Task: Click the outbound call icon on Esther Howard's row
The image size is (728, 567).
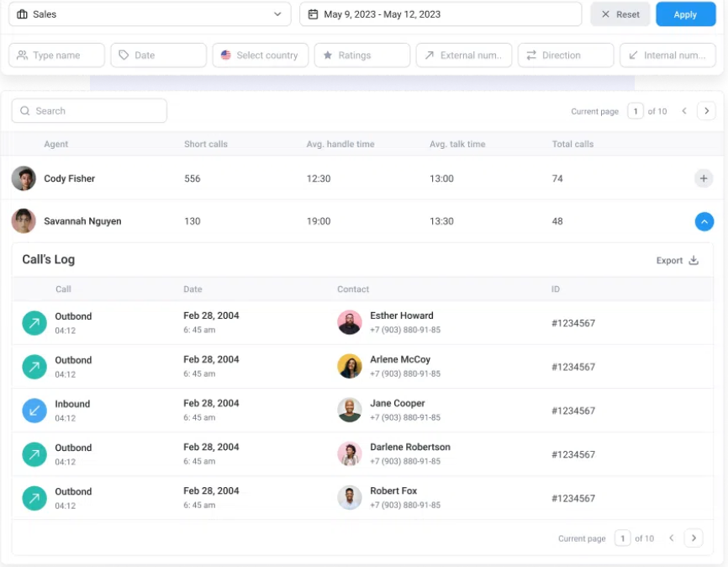Action: pos(34,323)
